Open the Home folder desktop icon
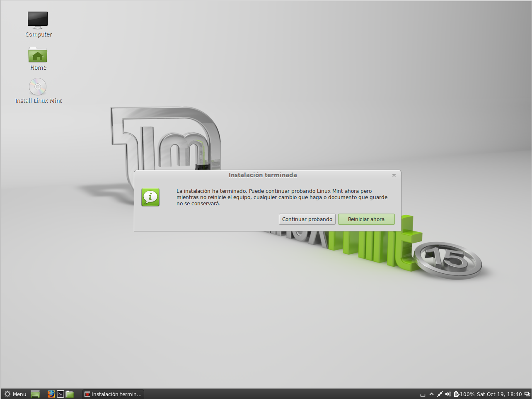Viewport: 532px width, 399px height. [x=38, y=58]
